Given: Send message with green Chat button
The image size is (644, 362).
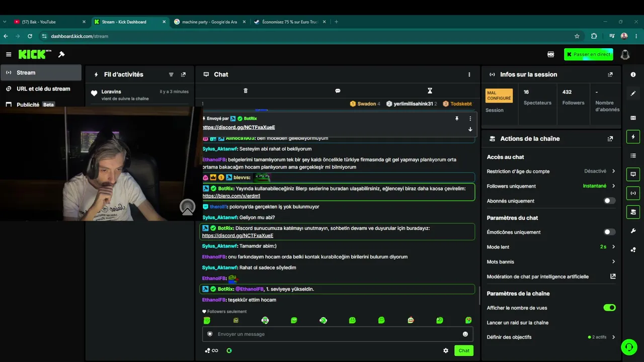Looking at the screenshot, I should tap(464, 350).
